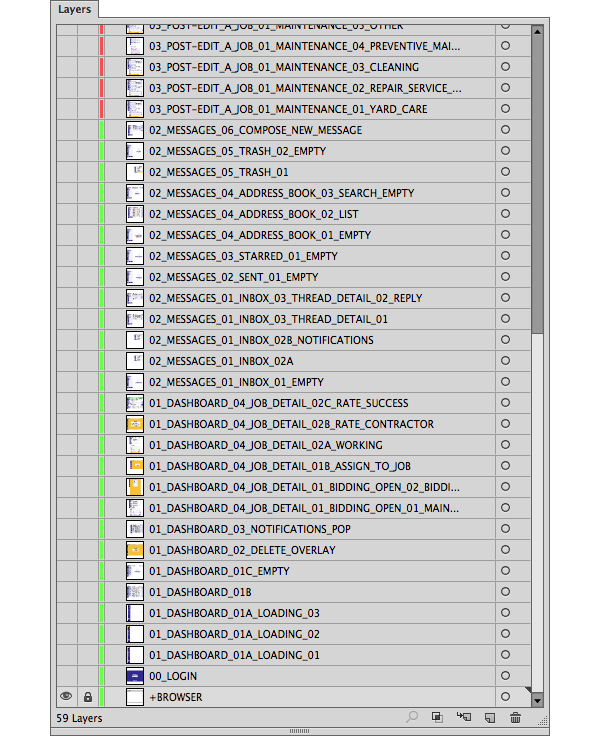600x736 pixels.
Task: Click target circle of +BROWSER layer
Action: coord(505,697)
